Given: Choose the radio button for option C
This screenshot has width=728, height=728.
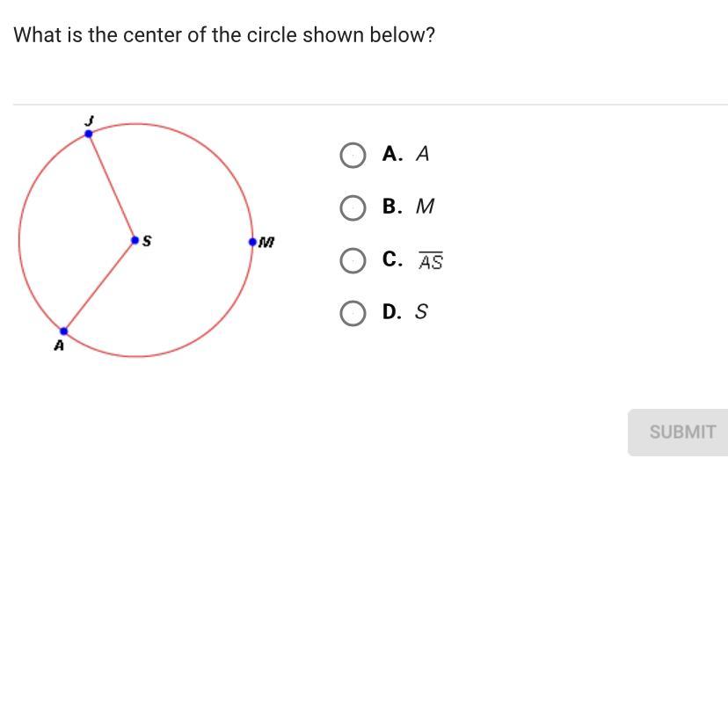Looking at the screenshot, I should pos(353,261).
